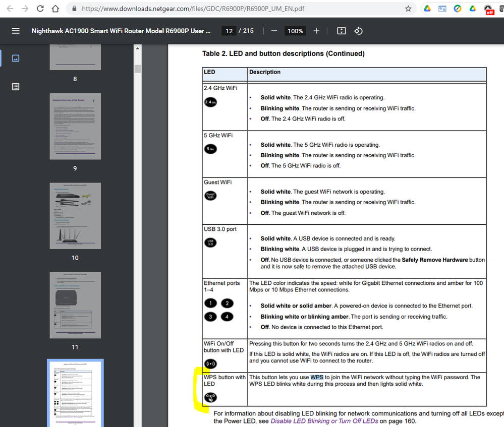Open the second Google Drive extension
Screen dimensions: 504x427
(x=473, y=9)
